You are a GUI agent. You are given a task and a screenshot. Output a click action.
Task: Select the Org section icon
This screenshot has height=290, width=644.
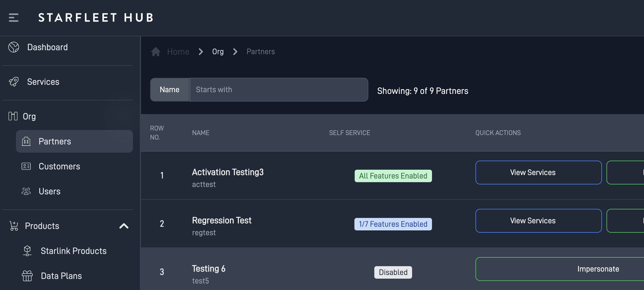coord(13,116)
